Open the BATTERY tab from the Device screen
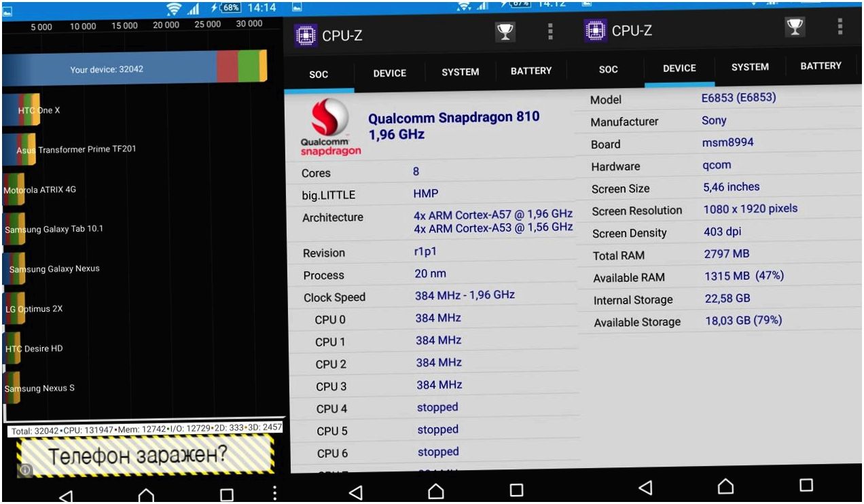The height and width of the screenshot is (504, 864). (x=821, y=65)
